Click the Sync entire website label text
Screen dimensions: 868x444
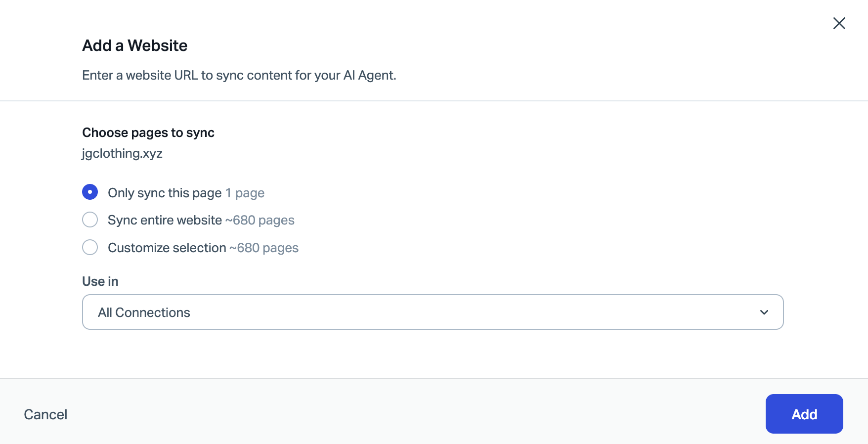[165, 220]
